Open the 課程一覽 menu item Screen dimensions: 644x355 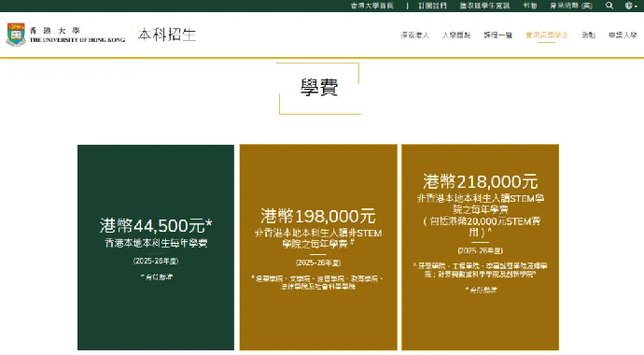pos(497,35)
